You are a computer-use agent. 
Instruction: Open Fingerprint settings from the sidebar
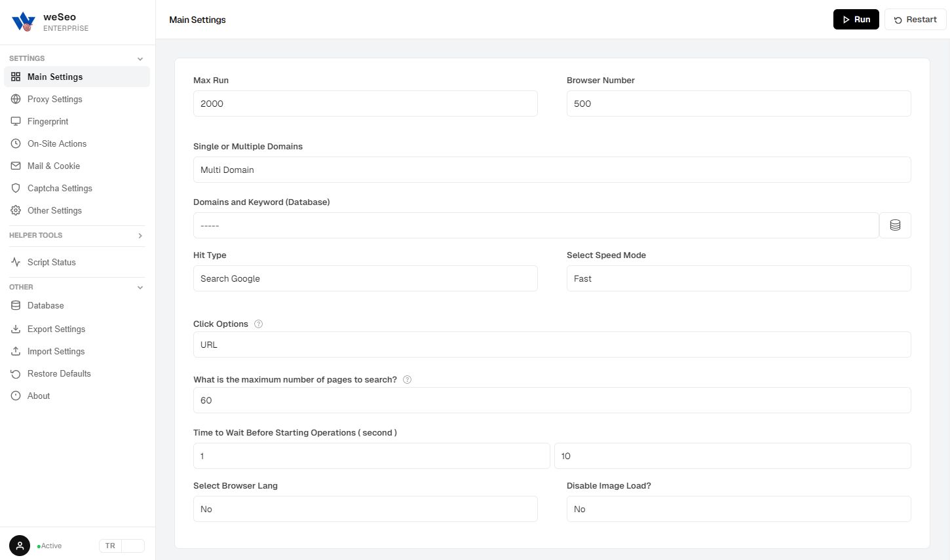[48, 122]
